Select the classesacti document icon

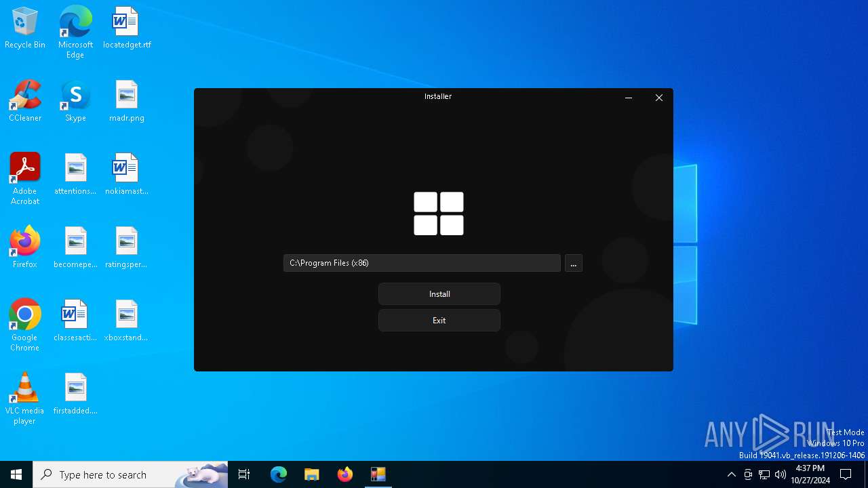(x=75, y=321)
